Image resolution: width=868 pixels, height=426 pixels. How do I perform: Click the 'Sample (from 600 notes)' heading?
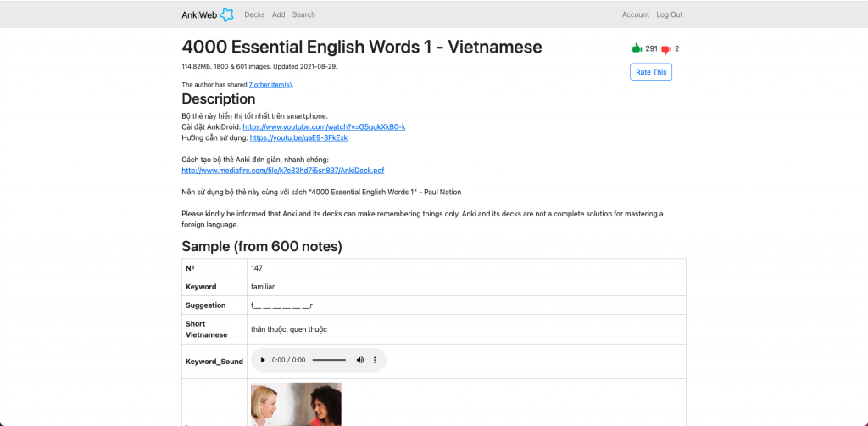(x=262, y=246)
